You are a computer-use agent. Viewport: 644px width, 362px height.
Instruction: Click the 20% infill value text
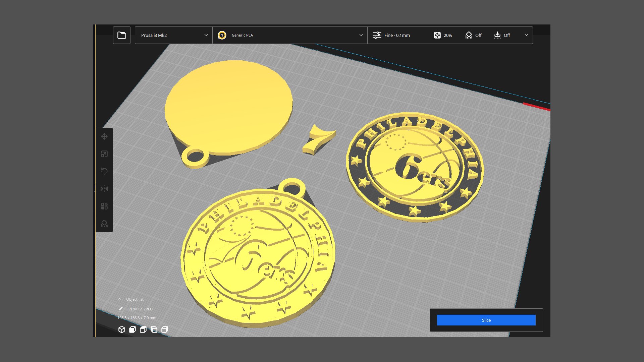point(448,35)
